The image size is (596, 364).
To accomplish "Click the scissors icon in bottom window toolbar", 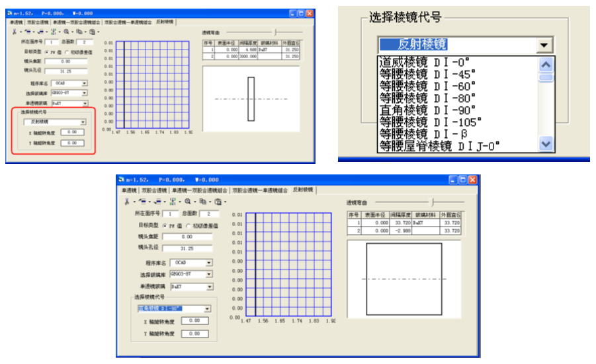I will tap(127, 201).
